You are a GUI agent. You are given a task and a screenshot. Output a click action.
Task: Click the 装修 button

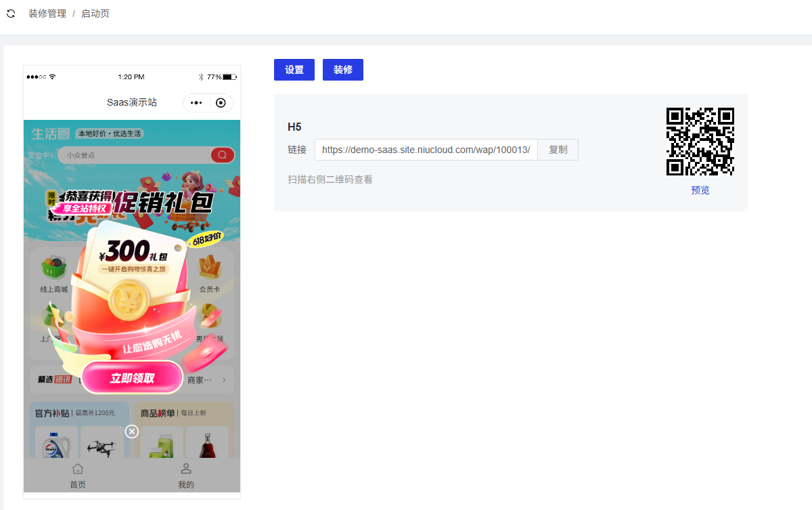pos(343,70)
